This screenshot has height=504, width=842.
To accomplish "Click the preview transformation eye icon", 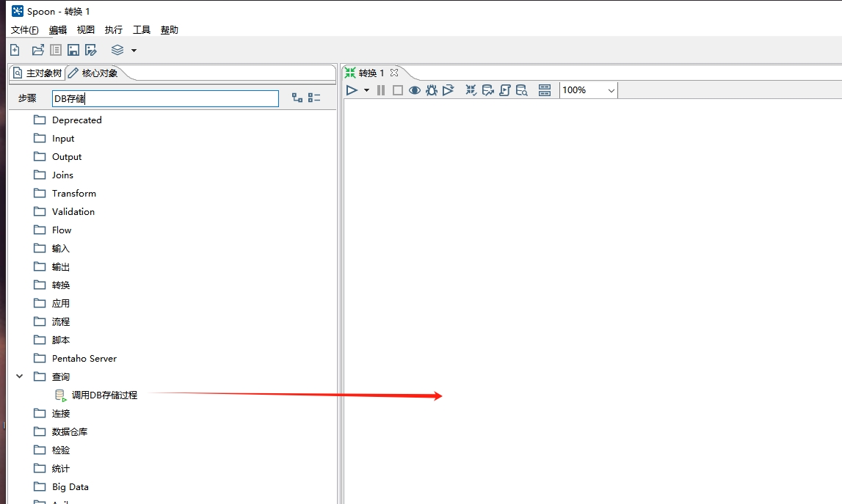I will pos(415,90).
